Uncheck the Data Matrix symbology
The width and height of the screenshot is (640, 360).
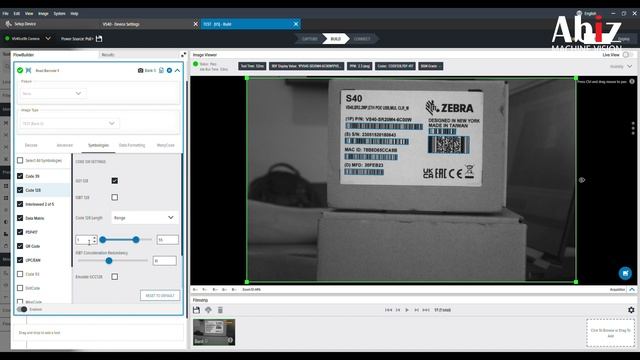point(20,218)
